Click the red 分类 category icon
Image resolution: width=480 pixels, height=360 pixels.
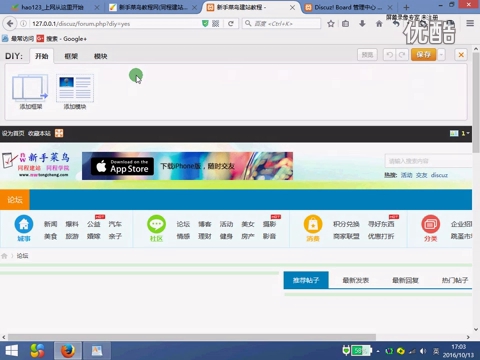tap(430, 224)
